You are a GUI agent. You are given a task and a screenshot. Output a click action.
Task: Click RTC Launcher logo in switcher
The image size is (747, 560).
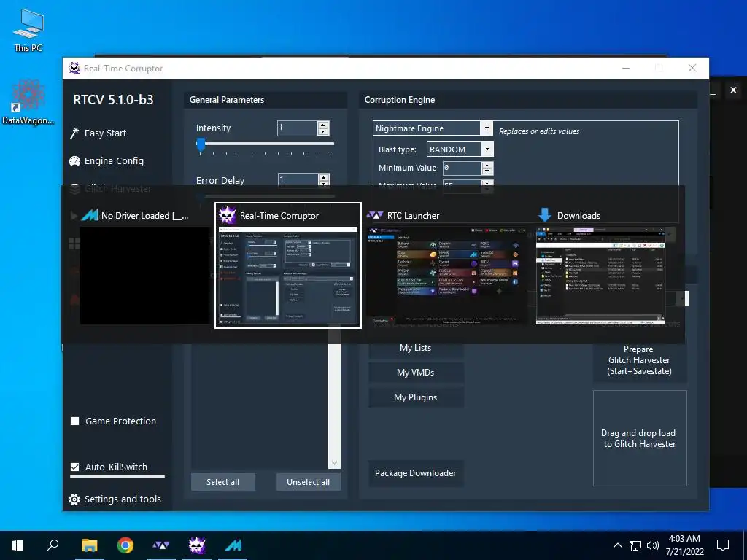375,215
